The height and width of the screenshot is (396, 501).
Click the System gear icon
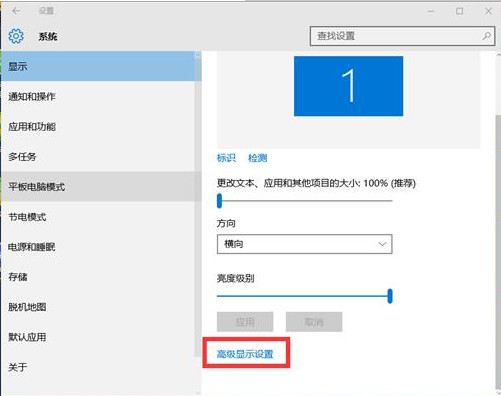[x=16, y=36]
